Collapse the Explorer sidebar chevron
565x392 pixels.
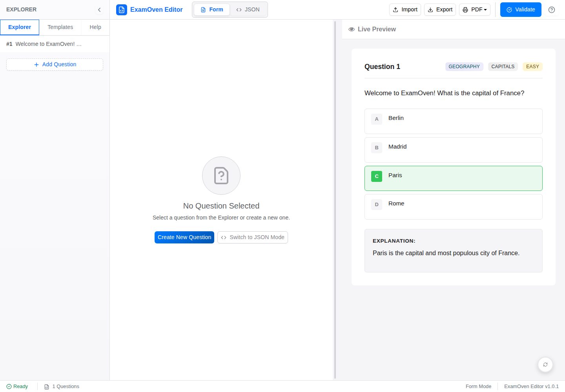tap(99, 10)
